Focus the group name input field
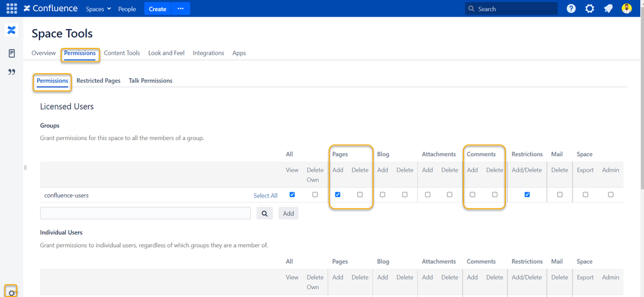Screen dimensions: 644x297 click(145, 213)
